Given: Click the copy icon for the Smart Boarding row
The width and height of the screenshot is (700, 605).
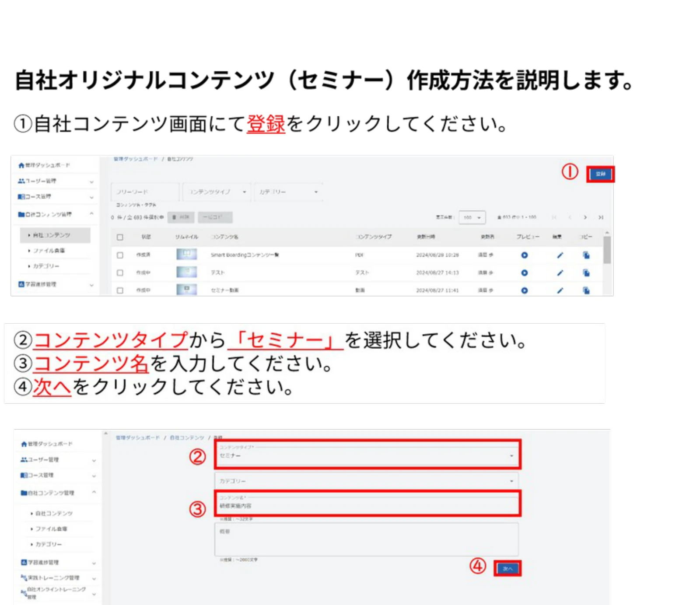Looking at the screenshot, I should (x=586, y=255).
